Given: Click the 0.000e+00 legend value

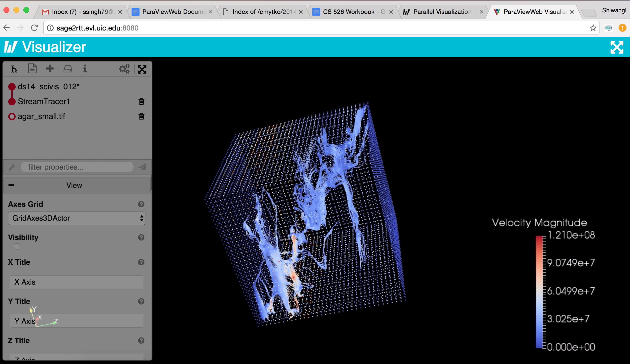Looking at the screenshot, I should (571, 347).
